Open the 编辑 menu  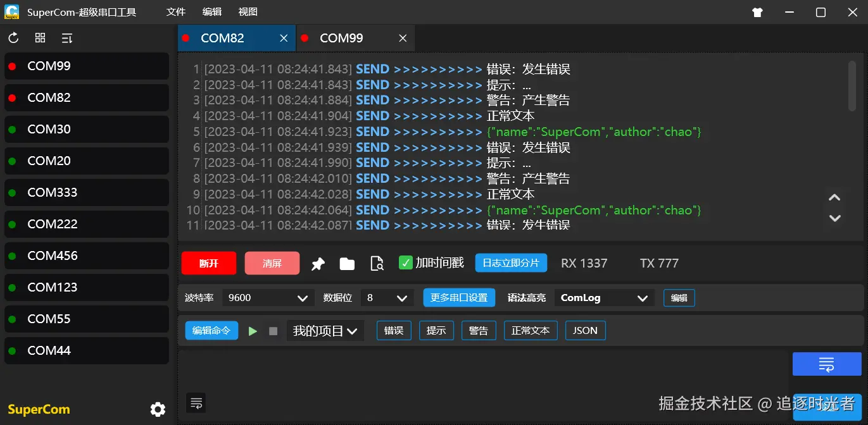[x=212, y=12]
